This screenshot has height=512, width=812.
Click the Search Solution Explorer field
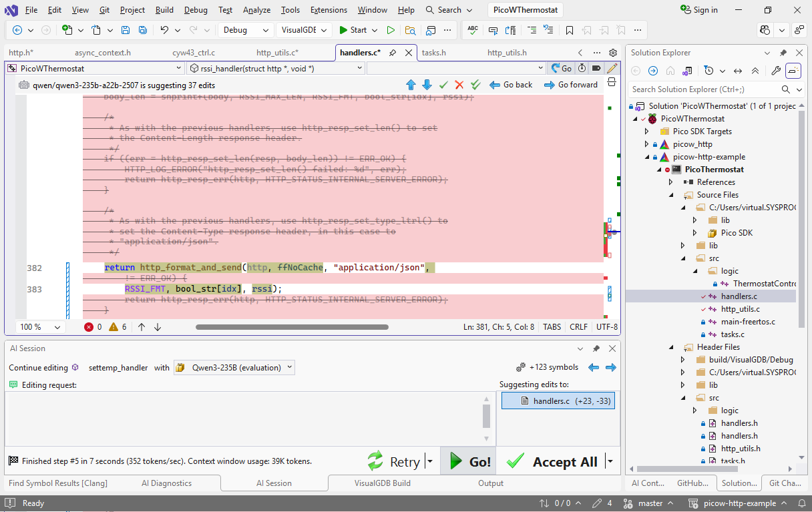[x=701, y=89]
